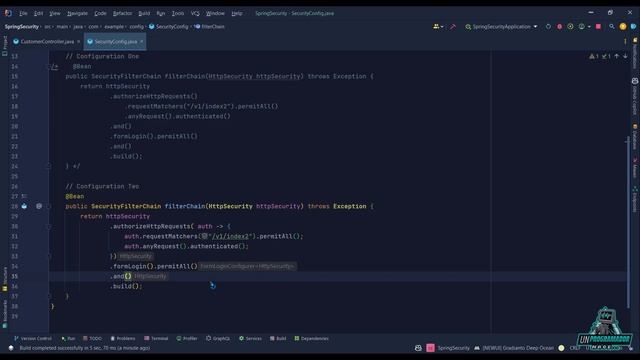The width and height of the screenshot is (640, 360).
Task: Click the filterChain method breadcrumb
Action: [x=209, y=27]
